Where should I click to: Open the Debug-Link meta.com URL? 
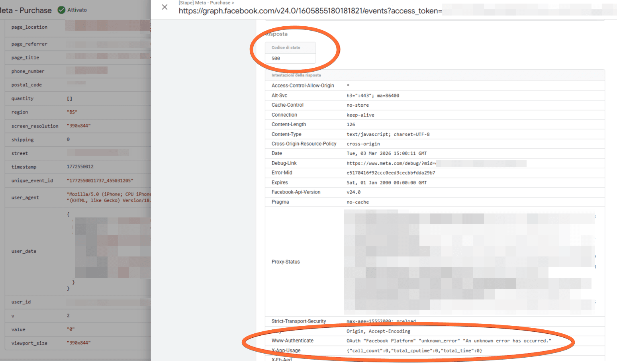click(x=390, y=163)
